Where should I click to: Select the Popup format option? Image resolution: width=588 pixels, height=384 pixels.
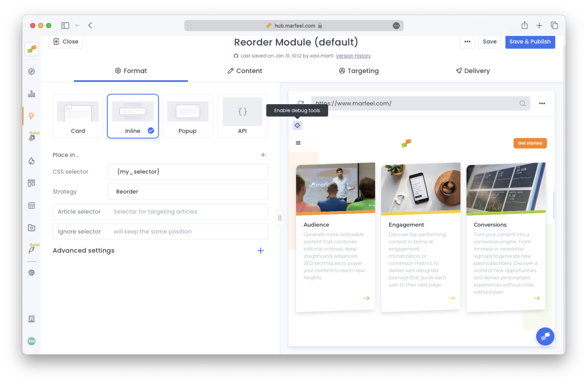pos(188,116)
